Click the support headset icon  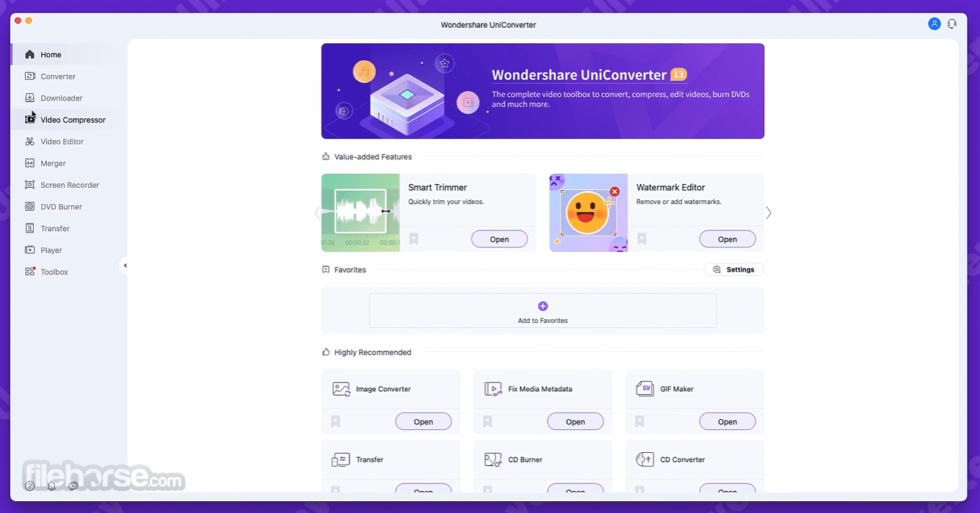[952, 23]
